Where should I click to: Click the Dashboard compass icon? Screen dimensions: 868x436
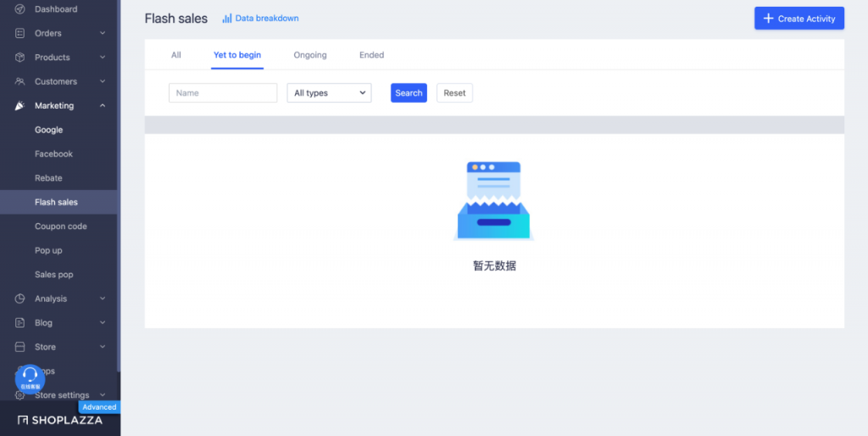coord(20,9)
